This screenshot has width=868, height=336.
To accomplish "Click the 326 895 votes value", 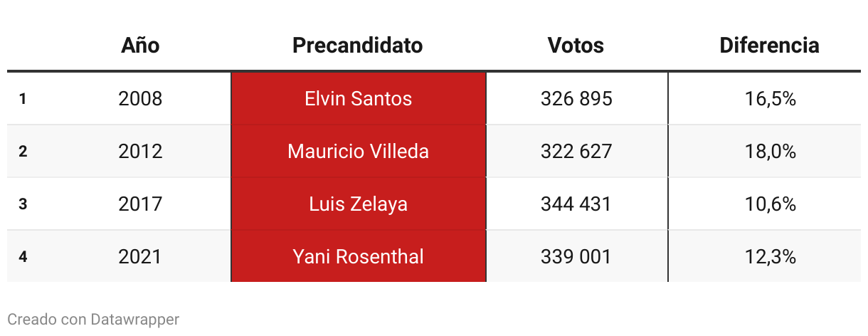I will click(576, 98).
